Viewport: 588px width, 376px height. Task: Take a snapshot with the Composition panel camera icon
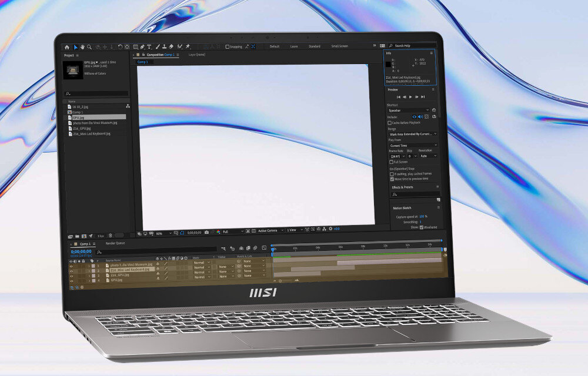[206, 231]
